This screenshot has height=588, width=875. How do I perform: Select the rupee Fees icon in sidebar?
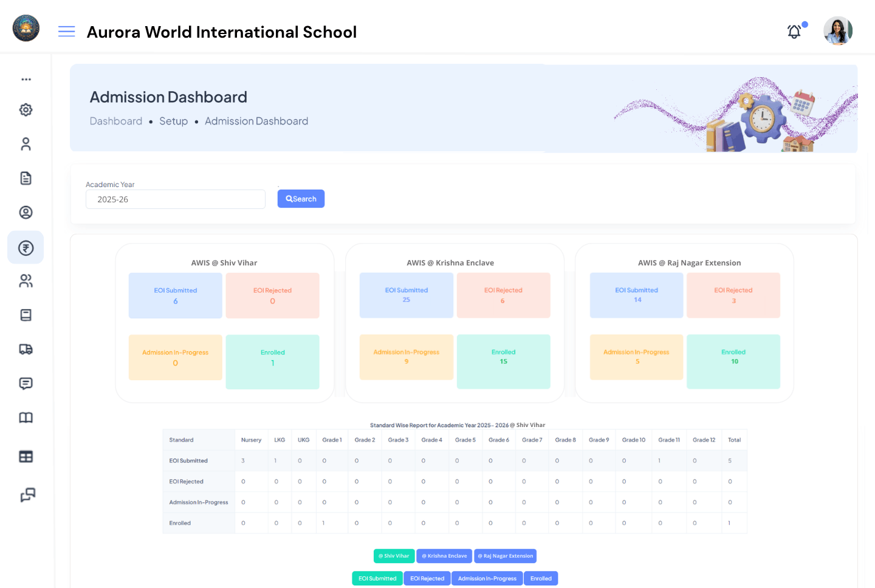point(26,247)
